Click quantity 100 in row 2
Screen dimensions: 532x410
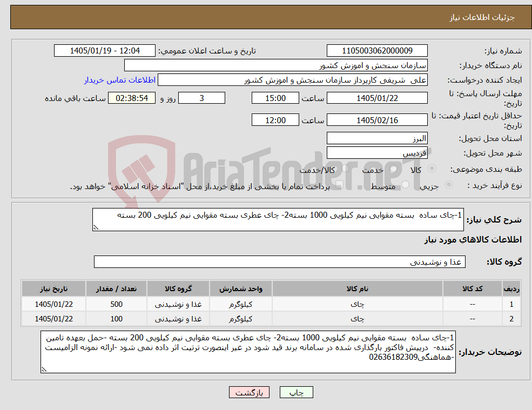click(x=116, y=319)
